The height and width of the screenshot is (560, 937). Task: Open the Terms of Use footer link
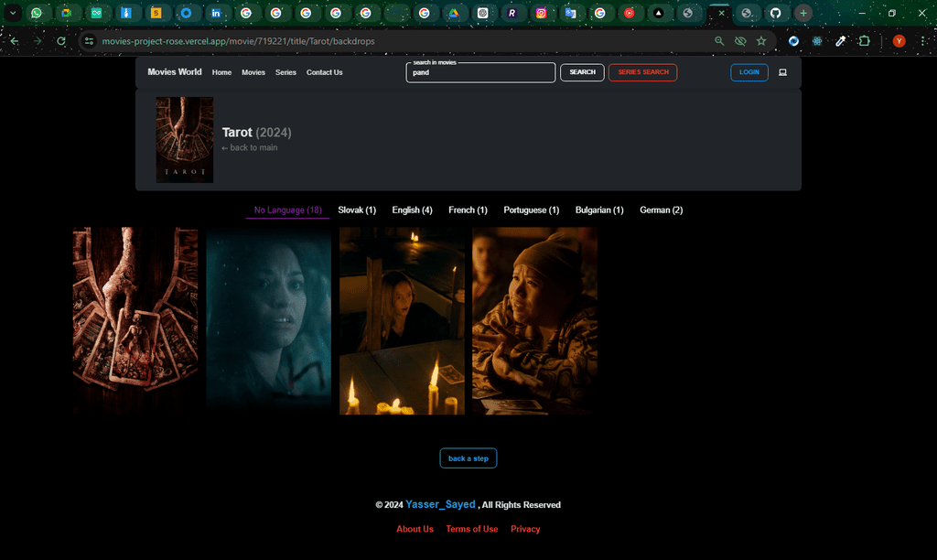pyautogui.click(x=472, y=529)
